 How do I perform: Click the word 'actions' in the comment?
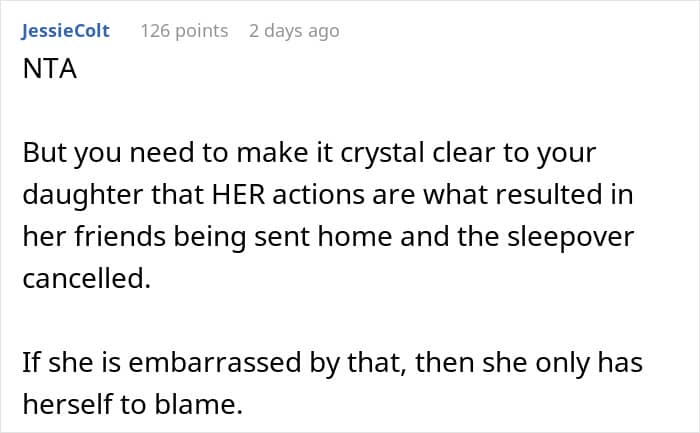click(x=318, y=195)
